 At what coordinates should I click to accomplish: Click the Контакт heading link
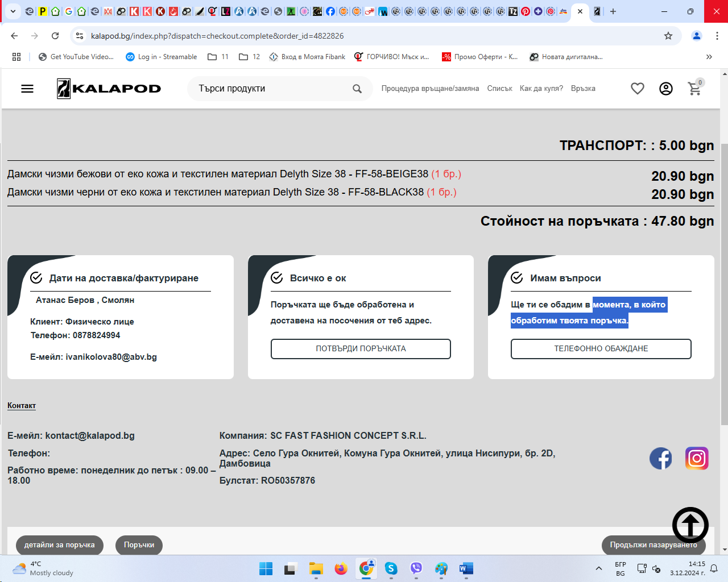22,406
